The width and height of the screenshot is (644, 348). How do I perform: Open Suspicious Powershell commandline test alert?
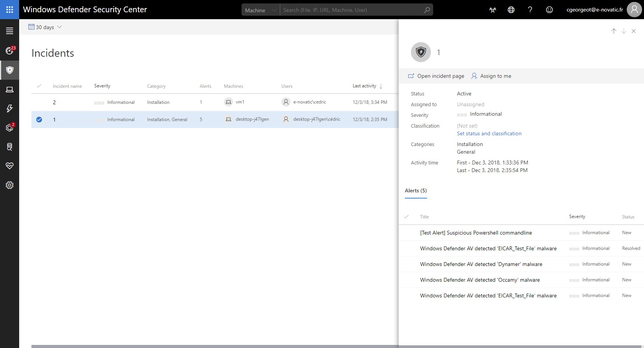(x=476, y=233)
